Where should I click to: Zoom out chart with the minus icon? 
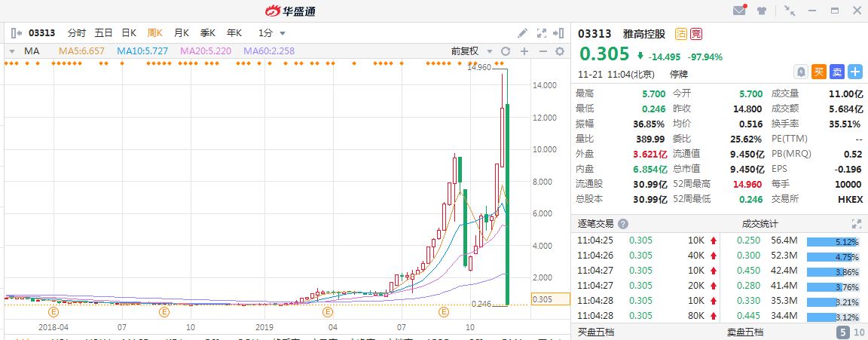point(542,51)
